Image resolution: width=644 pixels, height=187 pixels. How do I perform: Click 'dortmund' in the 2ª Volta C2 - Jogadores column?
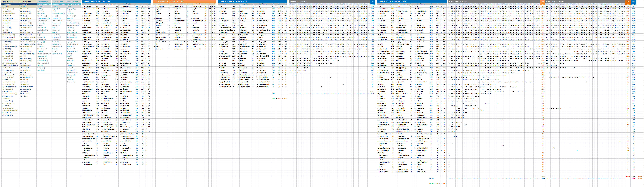tap(245, 28)
